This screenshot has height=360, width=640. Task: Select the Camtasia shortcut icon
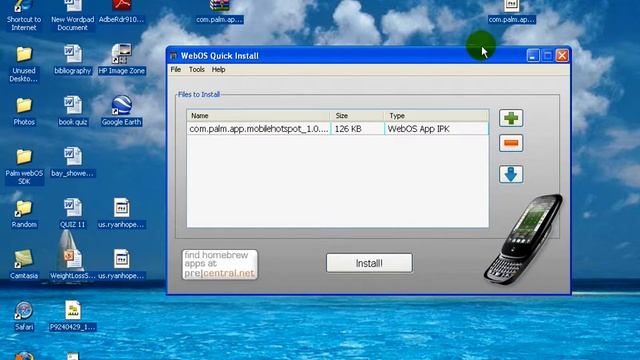pyautogui.click(x=24, y=265)
